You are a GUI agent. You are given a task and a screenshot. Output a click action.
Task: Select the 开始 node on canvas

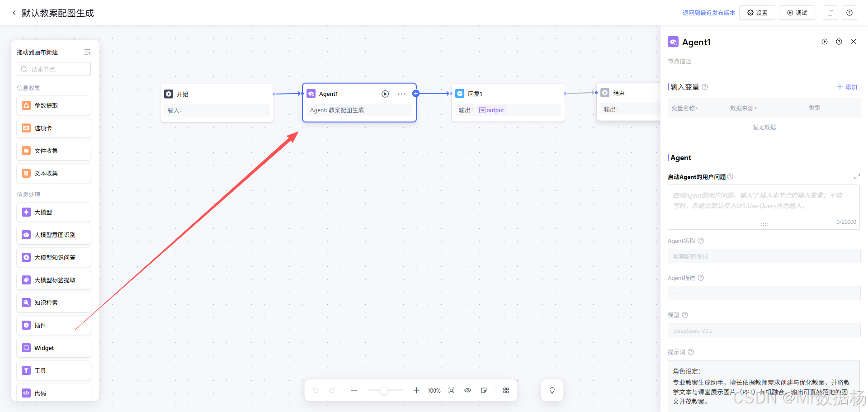pyautogui.click(x=217, y=103)
